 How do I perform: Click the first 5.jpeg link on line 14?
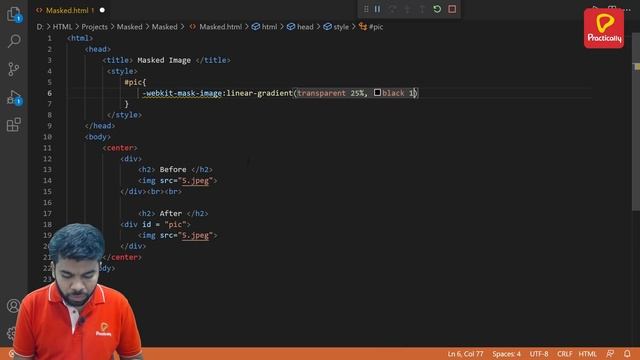click(x=196, y=180)
